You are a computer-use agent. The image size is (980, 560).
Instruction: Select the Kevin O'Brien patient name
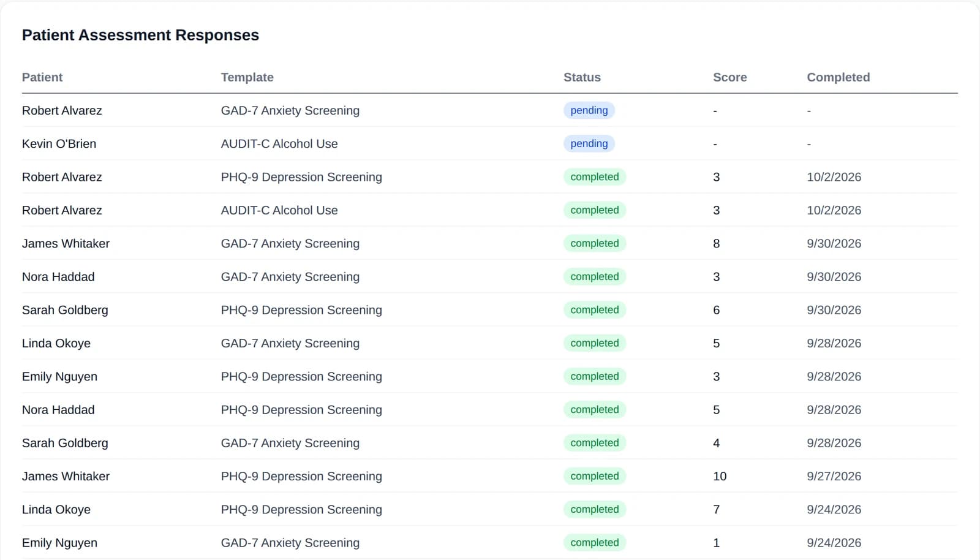tap(59, 143)
